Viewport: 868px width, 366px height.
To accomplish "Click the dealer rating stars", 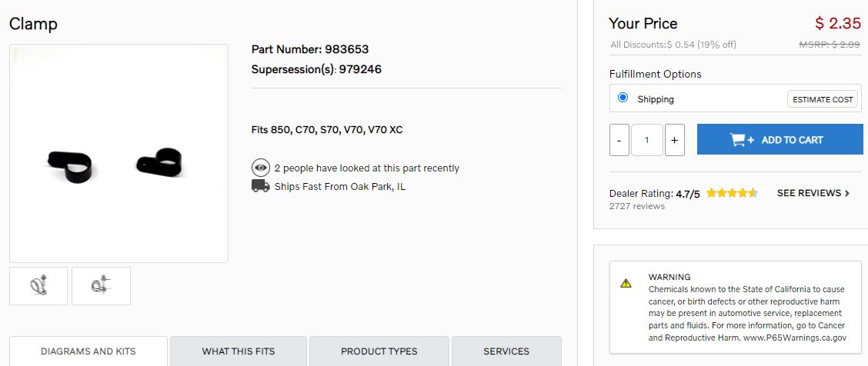I will pyautogui.click(x=731, y=193).
